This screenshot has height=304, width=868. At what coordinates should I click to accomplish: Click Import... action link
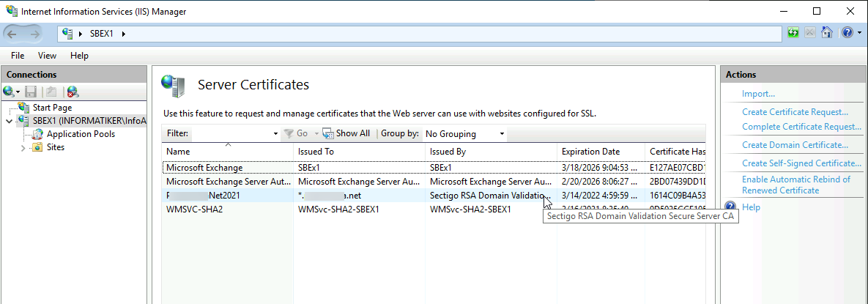pyautogui.click(x=758, y=94)
